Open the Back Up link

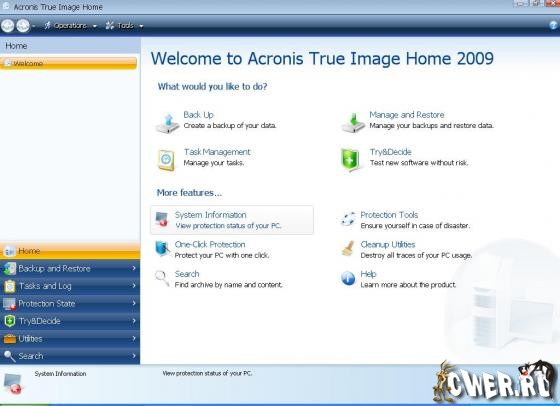[x=198, y=115]
